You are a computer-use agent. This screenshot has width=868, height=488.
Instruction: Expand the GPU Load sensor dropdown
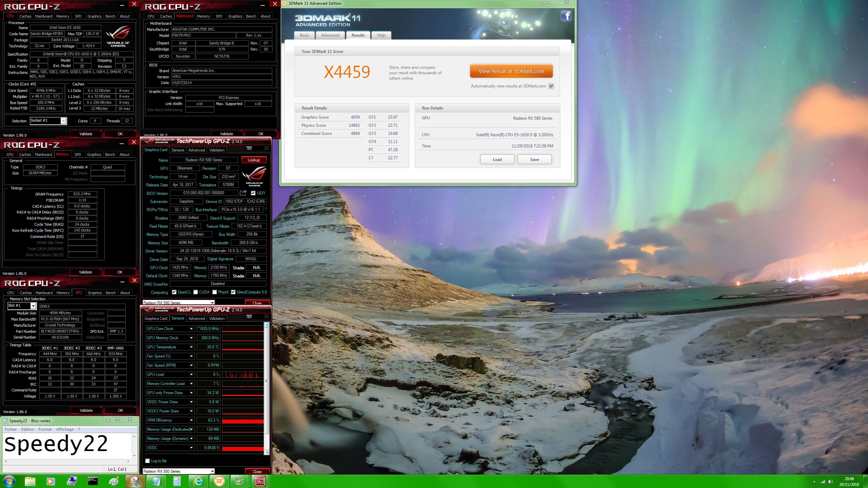(191, 374)
